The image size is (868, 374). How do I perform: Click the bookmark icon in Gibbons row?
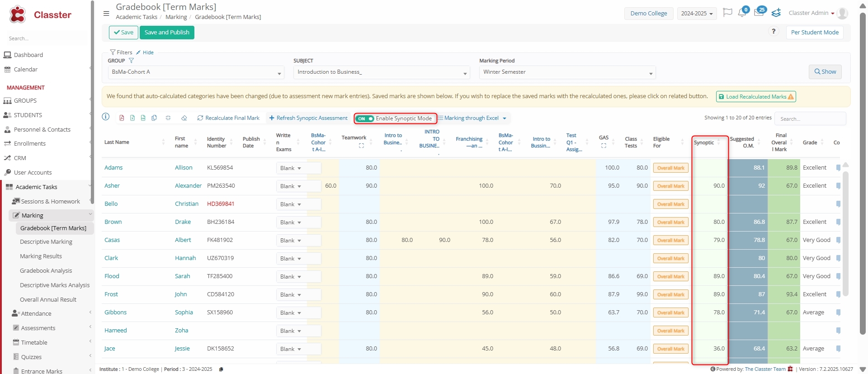coord(838,312)
